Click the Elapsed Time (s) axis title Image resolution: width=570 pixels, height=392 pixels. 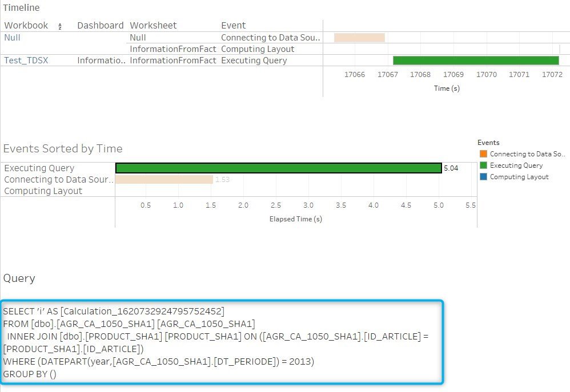coord(295,219)
